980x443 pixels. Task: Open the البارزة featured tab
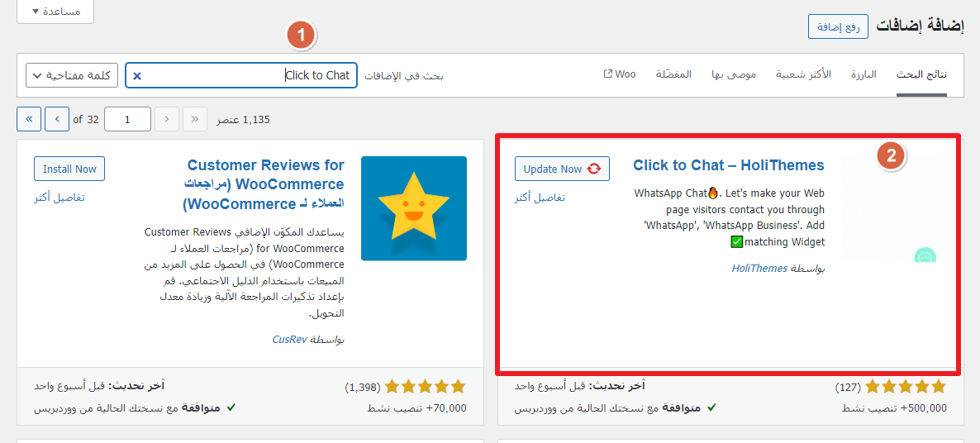coord(863,75)
